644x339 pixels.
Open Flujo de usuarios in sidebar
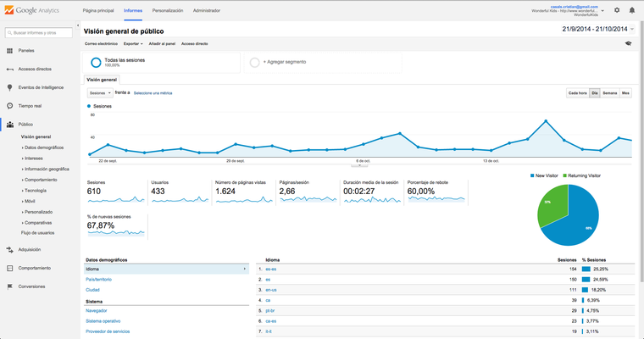38,233
